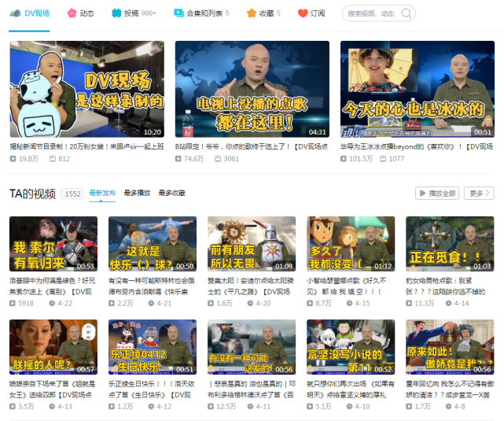Open title 童年回忆向 我怎么不记得有傲娇
The height and width of the screenshot is (421, 504).
[450, 390]
